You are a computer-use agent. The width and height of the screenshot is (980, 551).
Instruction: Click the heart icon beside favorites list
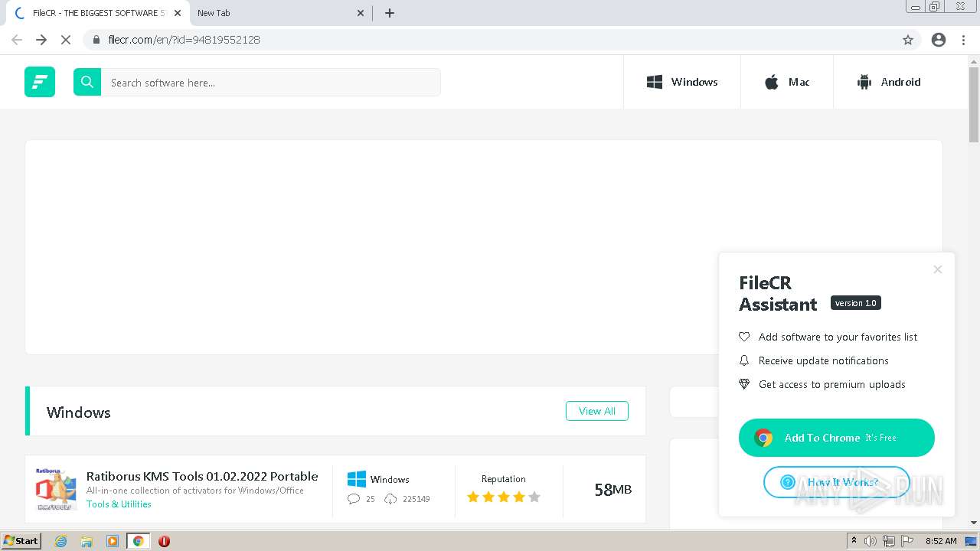pos(744,337)
